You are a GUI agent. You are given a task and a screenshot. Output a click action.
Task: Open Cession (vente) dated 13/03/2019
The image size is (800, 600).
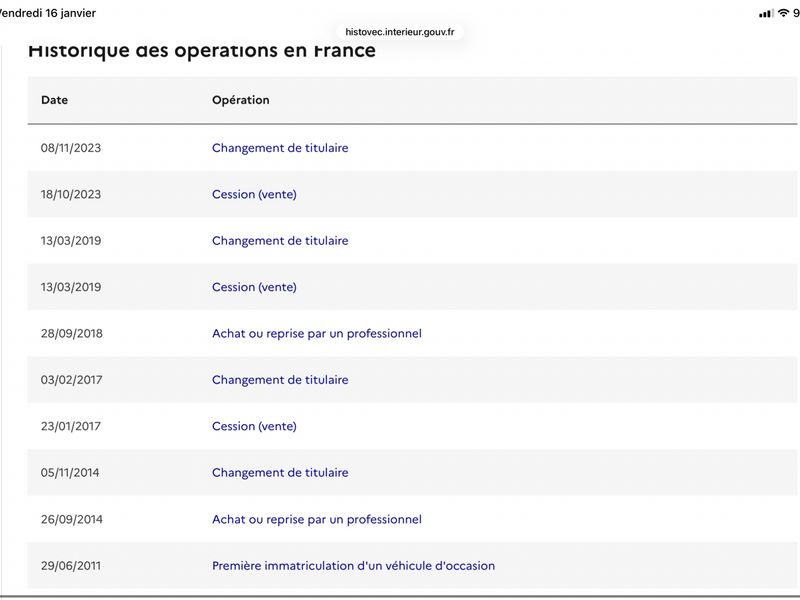point(254,287)
